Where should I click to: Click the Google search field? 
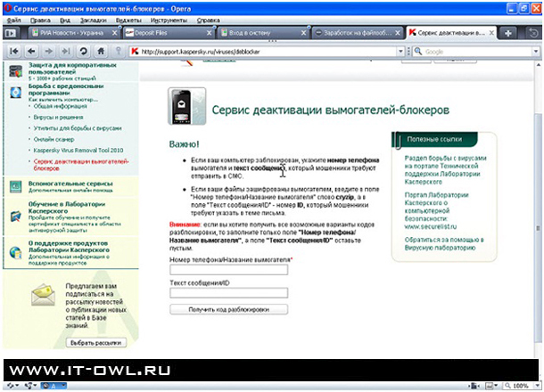(x=477, y=52)
